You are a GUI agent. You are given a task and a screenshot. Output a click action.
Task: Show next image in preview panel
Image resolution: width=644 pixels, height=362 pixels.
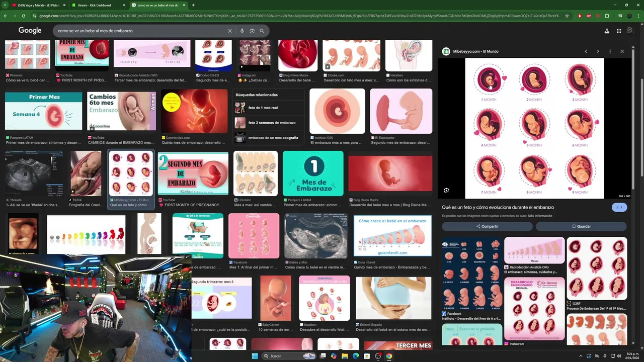tap(598, 51)
